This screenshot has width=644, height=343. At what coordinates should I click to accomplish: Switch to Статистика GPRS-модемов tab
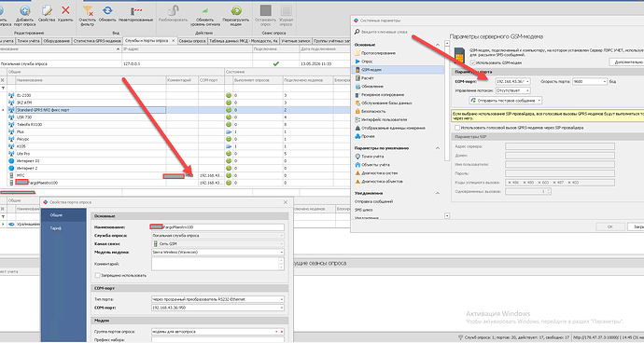[x=97, y=41]
